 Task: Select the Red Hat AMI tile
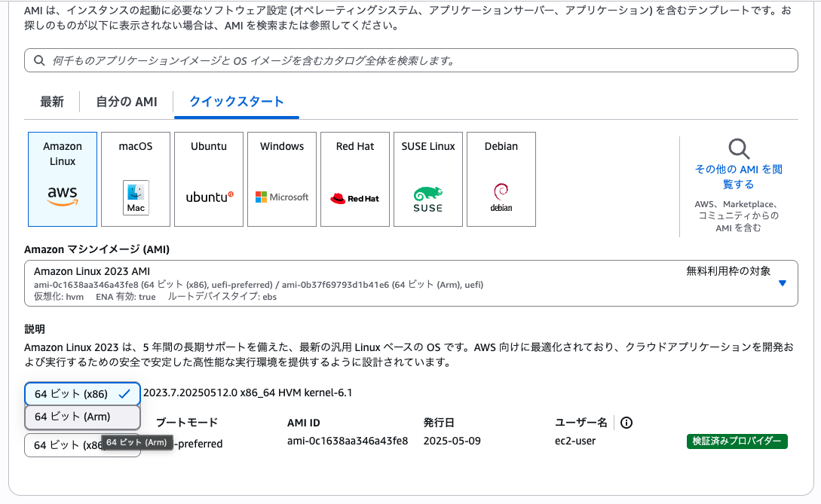(354, 179)
